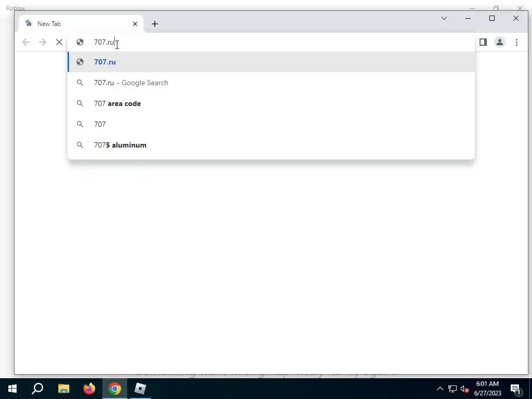The height and width of the screenshot is (399, 532).
Task: Click the muted volume tray icon
Action: click(x=465, y=389)
